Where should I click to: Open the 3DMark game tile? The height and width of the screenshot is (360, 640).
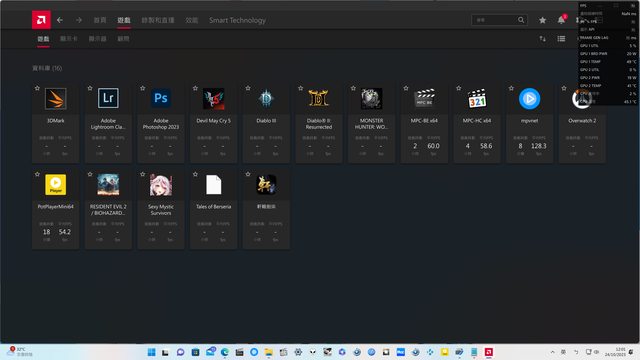pyautogui.click(x=56, y=123)
